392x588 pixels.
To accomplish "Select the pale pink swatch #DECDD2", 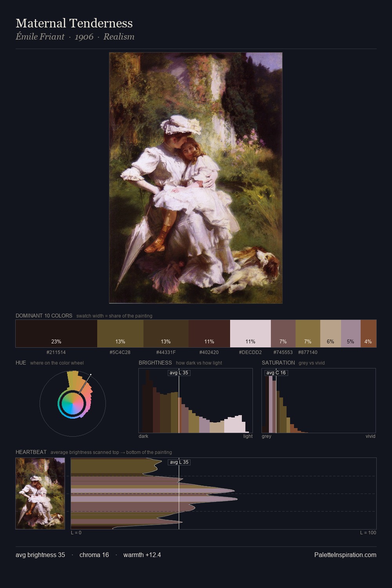I will (x=250, y=334).
